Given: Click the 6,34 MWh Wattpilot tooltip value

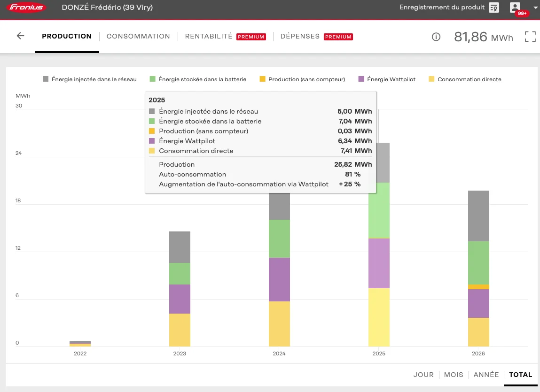Looking at the screenshot, I should [x=355, y=141].
